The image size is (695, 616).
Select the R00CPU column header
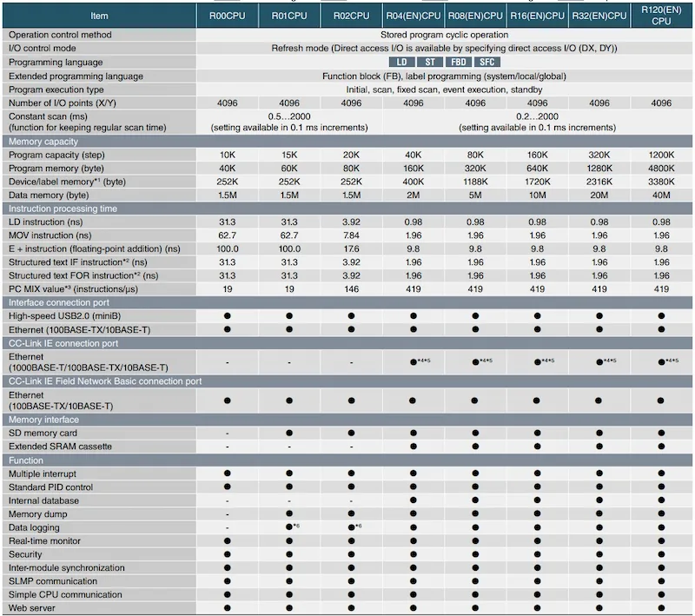pos(228,16)
